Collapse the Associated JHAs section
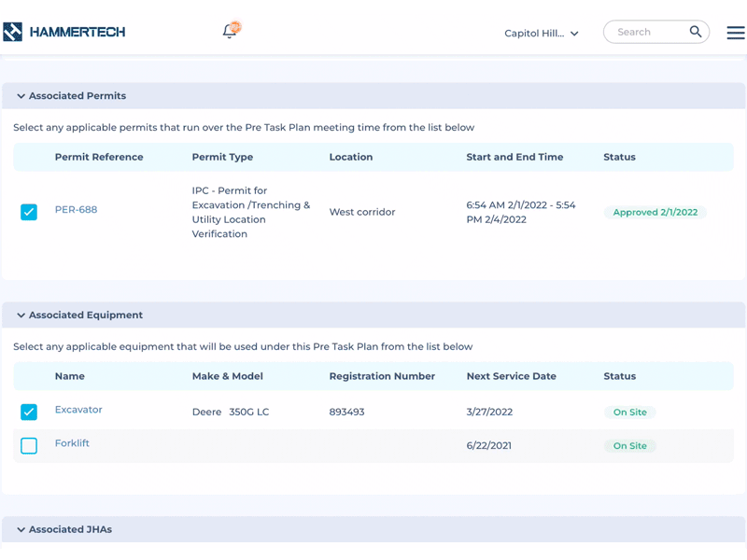747x560 pixels. tap(21, 530)
